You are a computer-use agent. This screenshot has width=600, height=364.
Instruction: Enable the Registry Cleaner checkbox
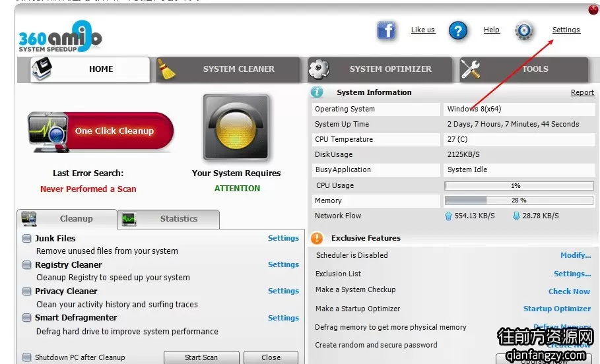click(x=27, y=265)
